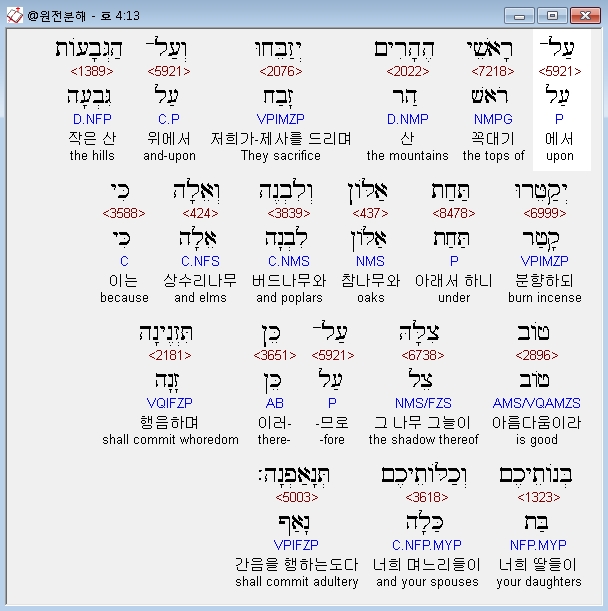Click the English gloss "the mountains"
Screen dimensions: 608x611
point(408,155)
